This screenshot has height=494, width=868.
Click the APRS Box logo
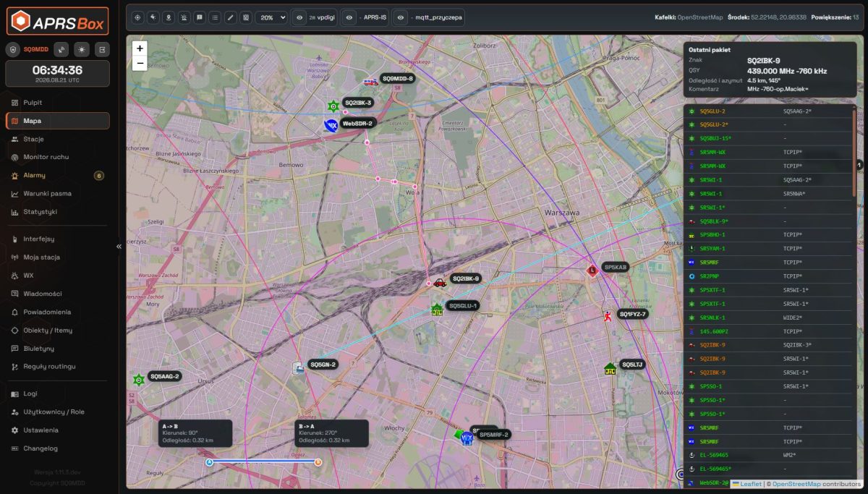pos(58,22)
